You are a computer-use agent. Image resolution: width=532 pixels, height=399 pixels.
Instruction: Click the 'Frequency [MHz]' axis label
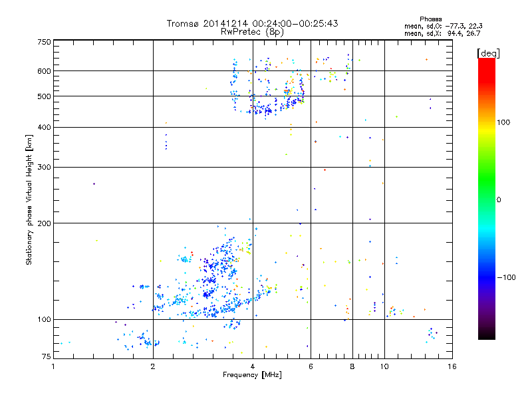click(x=252, y=375)
